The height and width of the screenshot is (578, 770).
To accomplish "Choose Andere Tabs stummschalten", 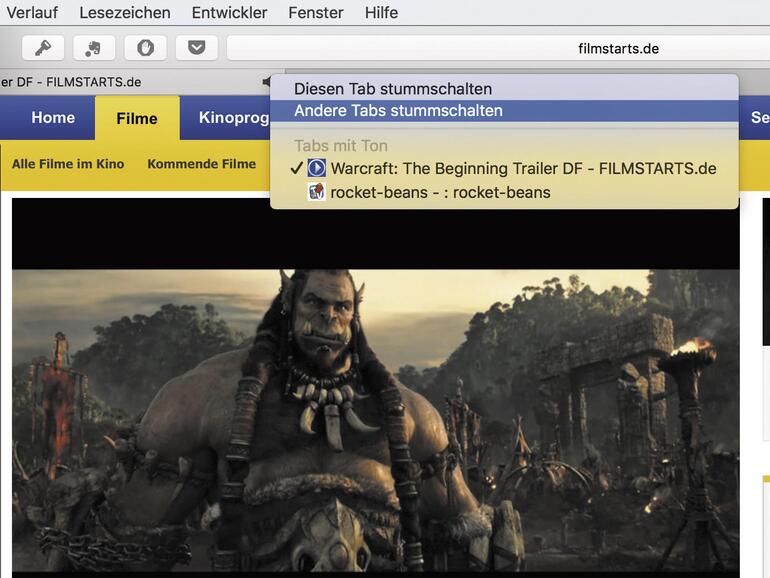I will coord(504,111).
